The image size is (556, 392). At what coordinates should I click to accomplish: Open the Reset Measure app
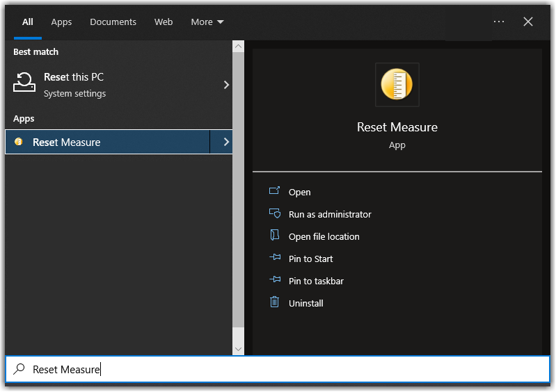[x=300, y=192]
